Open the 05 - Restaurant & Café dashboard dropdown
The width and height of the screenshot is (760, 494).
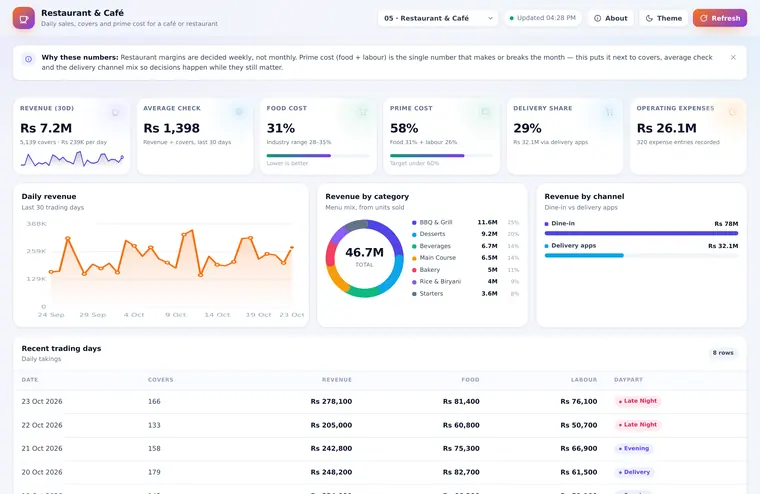point(438,18)
